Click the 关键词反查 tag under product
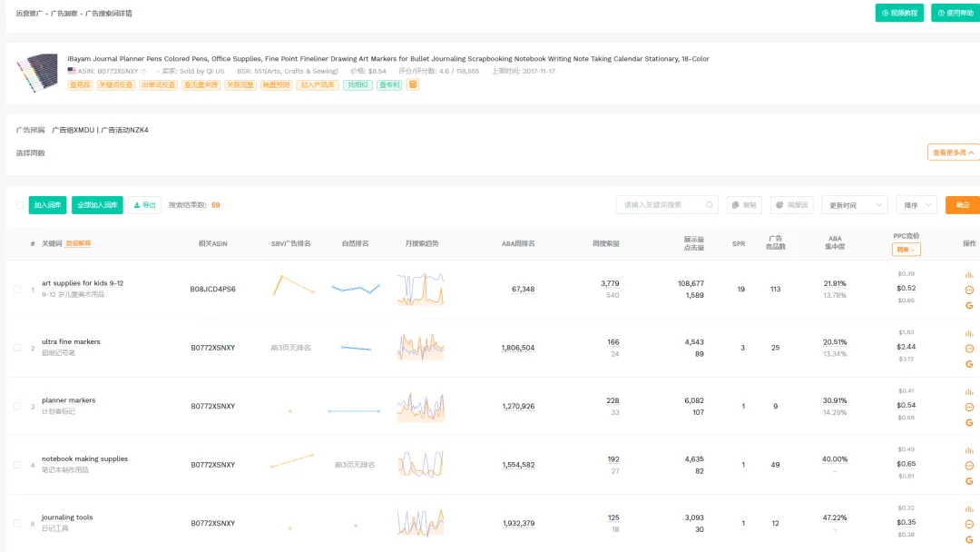This screenshot has width=980, height=552. click(x=115, y=84)
